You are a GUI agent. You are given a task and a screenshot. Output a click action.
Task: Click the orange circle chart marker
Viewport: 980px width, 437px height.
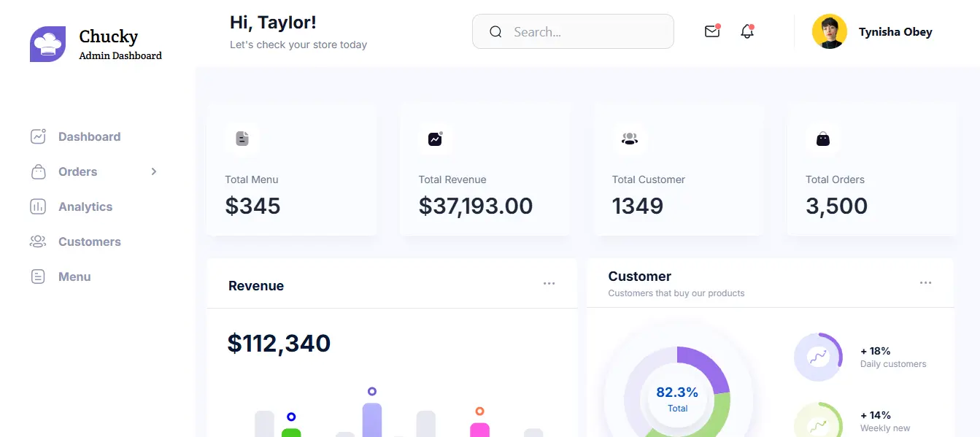pyautogui.click(x=479, y=411)
